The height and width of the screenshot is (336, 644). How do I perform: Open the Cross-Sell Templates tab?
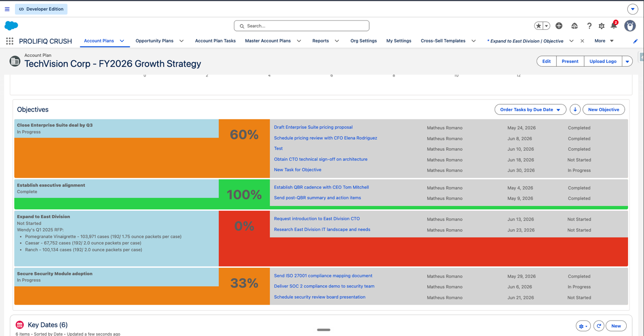pyautogui.click(x=443, y=41)
